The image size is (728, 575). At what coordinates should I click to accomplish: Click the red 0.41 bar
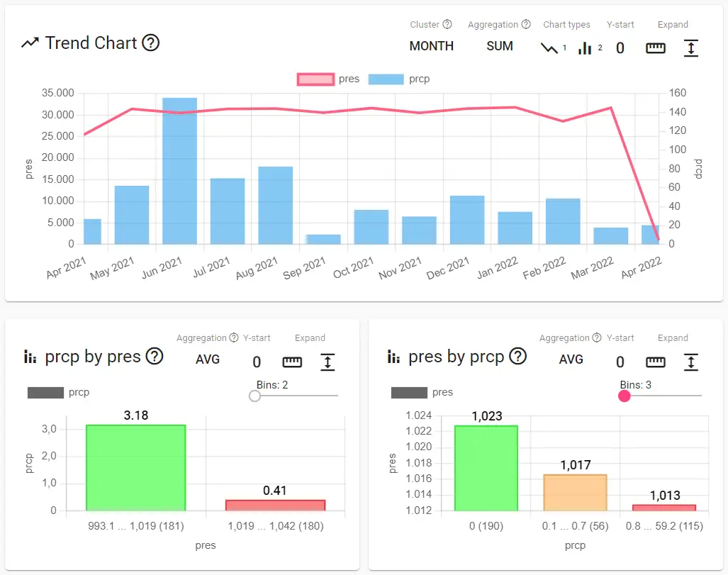coord(275,506)
